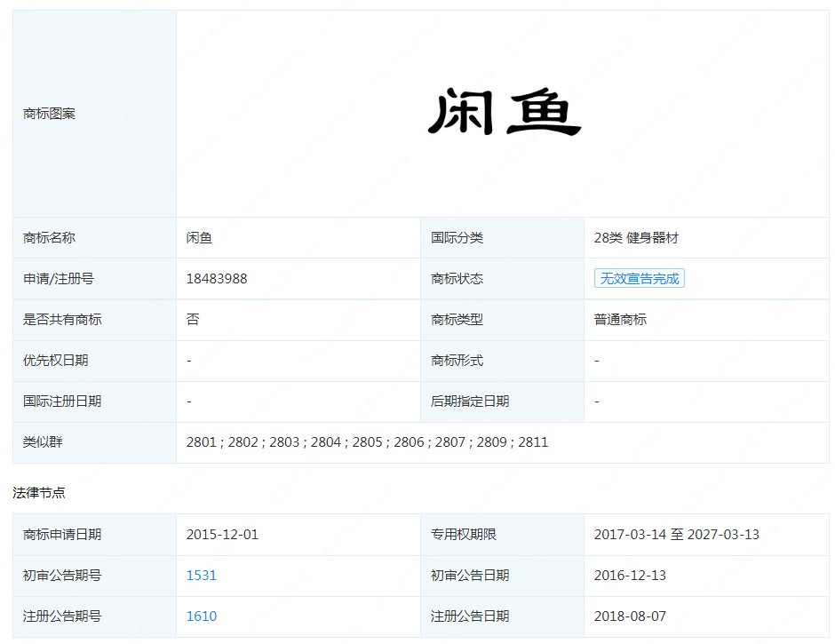Click the 商标图案 label cell
The image size is (835, 644).
pyautogui.click(x=95, y=114)
